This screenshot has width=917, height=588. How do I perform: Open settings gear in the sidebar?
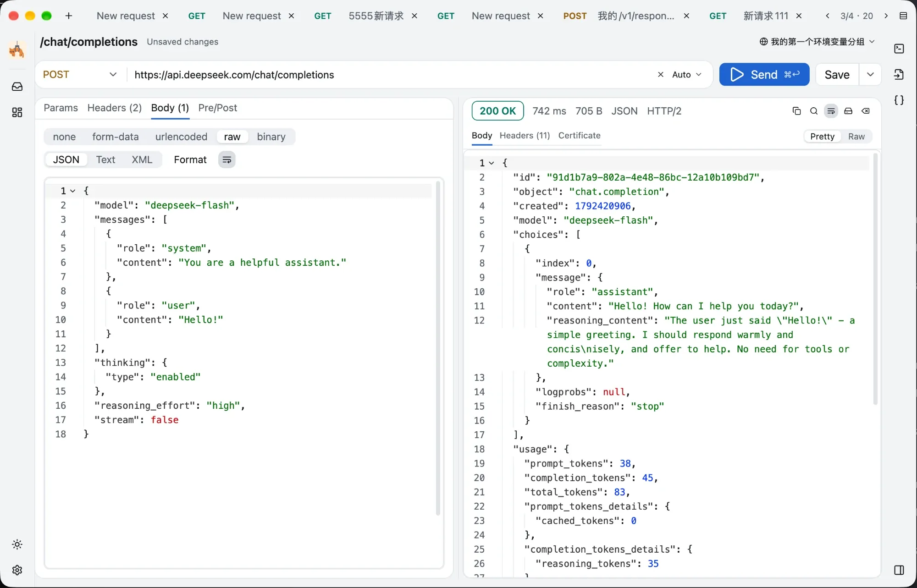pyautogui.click(x=17, y=570)
